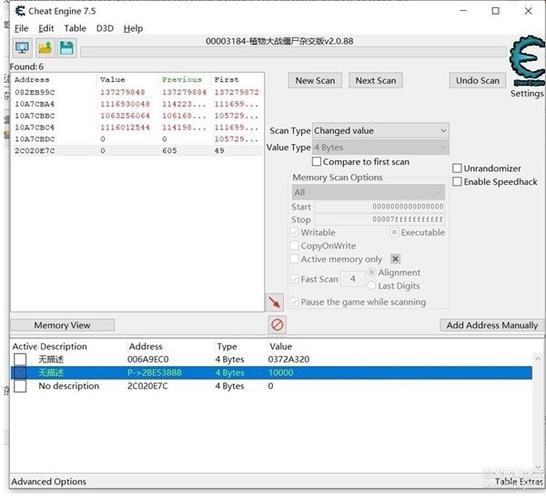546x500 pixels.
Task: Toggle the Unrandomizer checkbox
Action: coord(457,168)
